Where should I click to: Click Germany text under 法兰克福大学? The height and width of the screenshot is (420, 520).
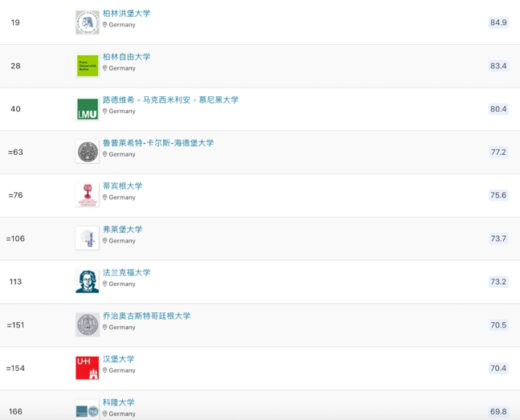tap(122, 284)
